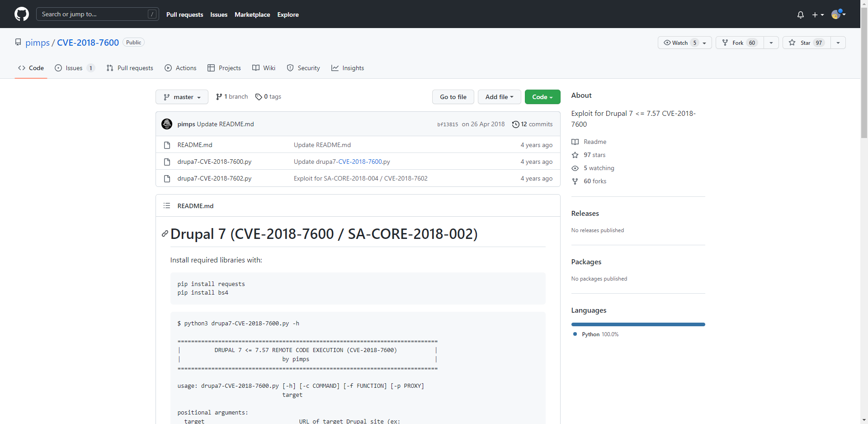This screenshot has width=868, height=424.
Task: Expand the Watch options arrow
Action: point(705,43)
